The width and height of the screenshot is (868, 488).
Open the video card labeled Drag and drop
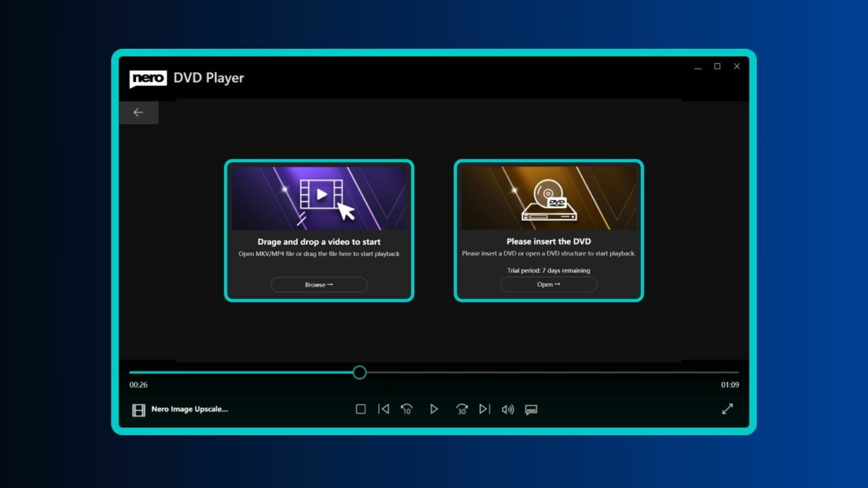click(319, 198)
